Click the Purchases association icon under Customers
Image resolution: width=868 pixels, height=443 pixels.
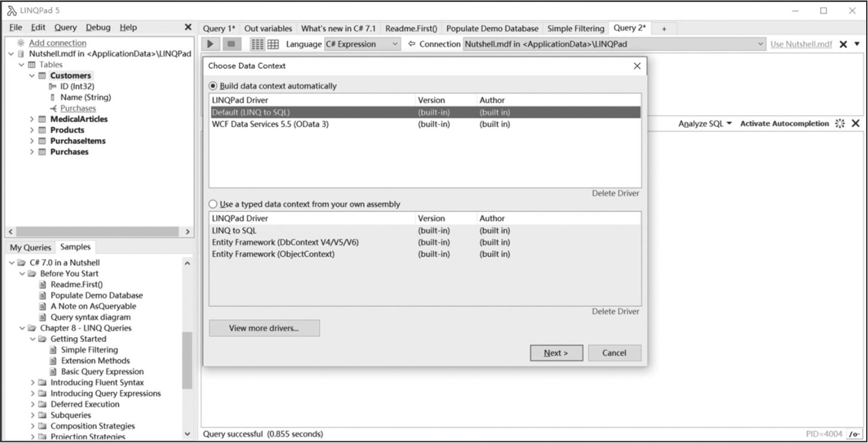click(x=53, y=108)
